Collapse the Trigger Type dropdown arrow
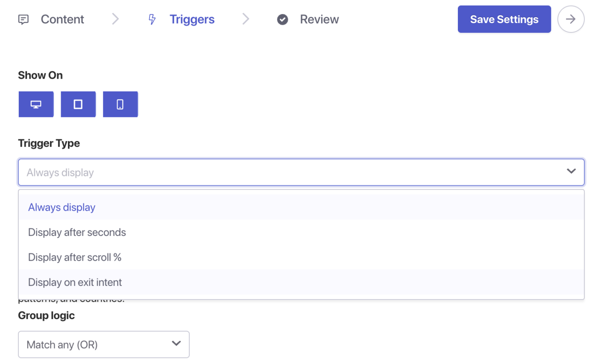The height and width of the screenshot is (364, 598). click(x=571, y=172)
